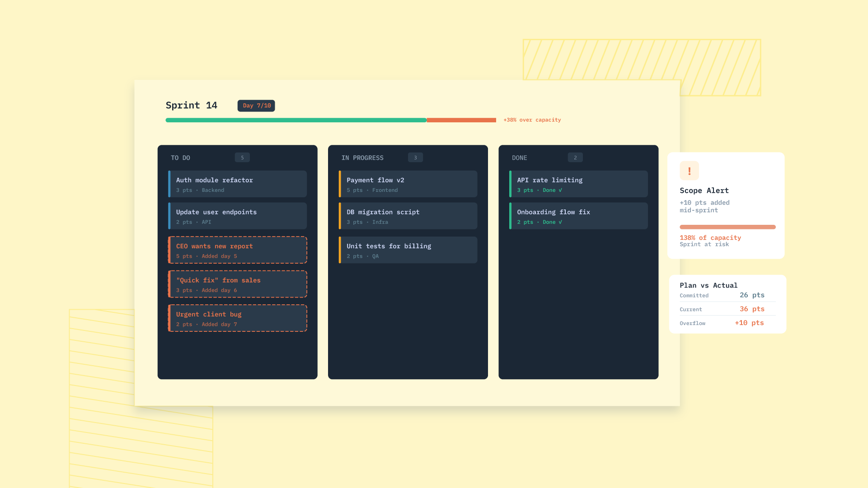Select the DB migration script card
Screen dimensions: 868x488
point(408,216)
